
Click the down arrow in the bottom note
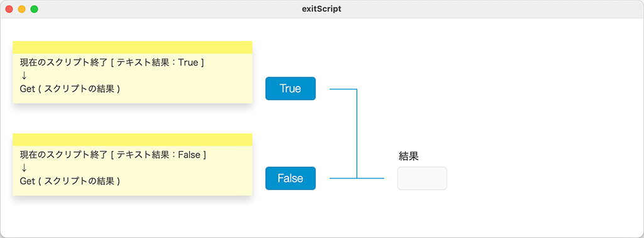[x=23, y=168]
